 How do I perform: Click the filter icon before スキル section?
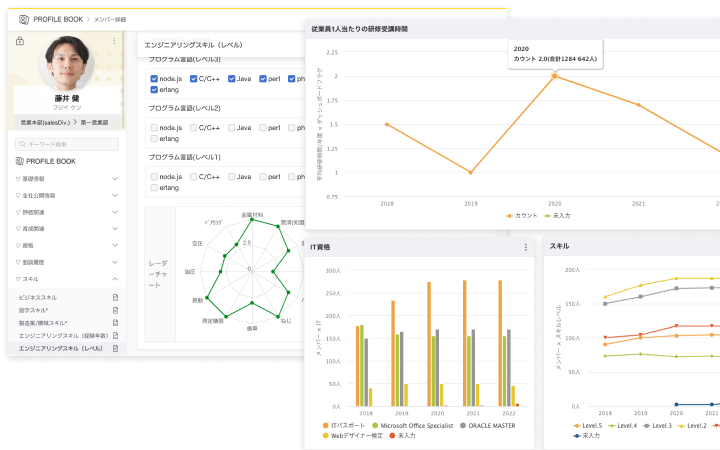click(x=18, y=279)
